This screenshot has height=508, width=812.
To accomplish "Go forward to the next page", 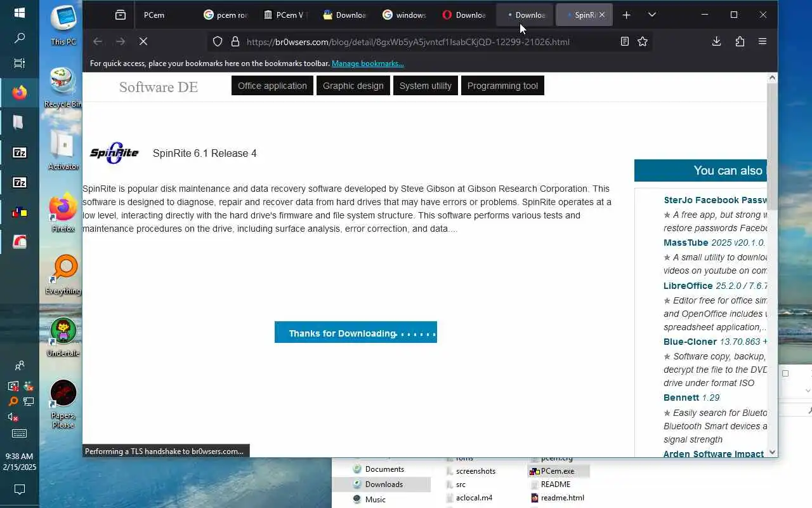I will tap(121, 41).
